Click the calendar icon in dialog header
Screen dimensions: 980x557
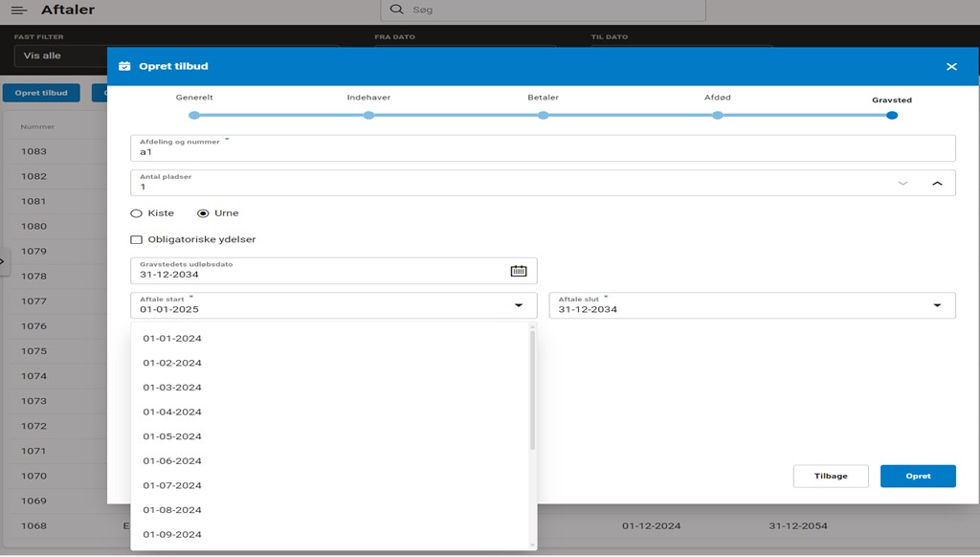[x=124, y=66]
